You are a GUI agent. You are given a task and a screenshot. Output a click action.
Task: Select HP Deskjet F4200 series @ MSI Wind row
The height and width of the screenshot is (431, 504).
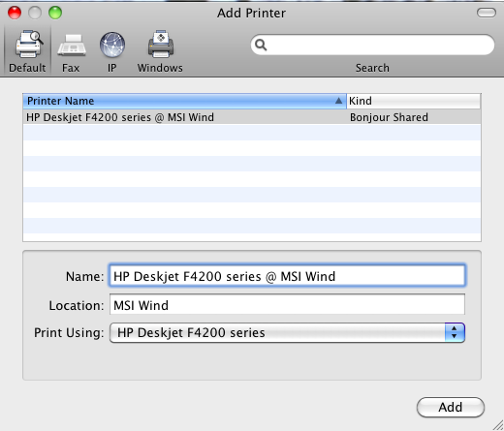(252, 117)
